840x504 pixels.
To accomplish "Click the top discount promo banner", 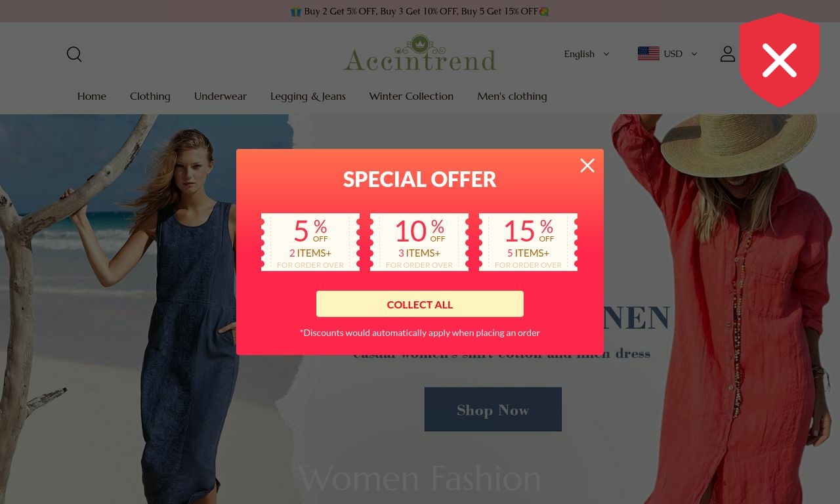I will click(420, 11).
